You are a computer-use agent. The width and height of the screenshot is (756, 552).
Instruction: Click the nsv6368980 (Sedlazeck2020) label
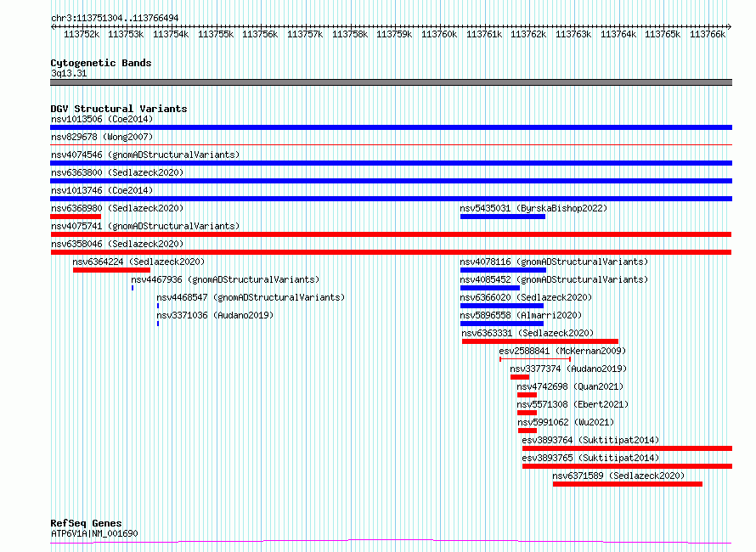click(x=117, y=208)
